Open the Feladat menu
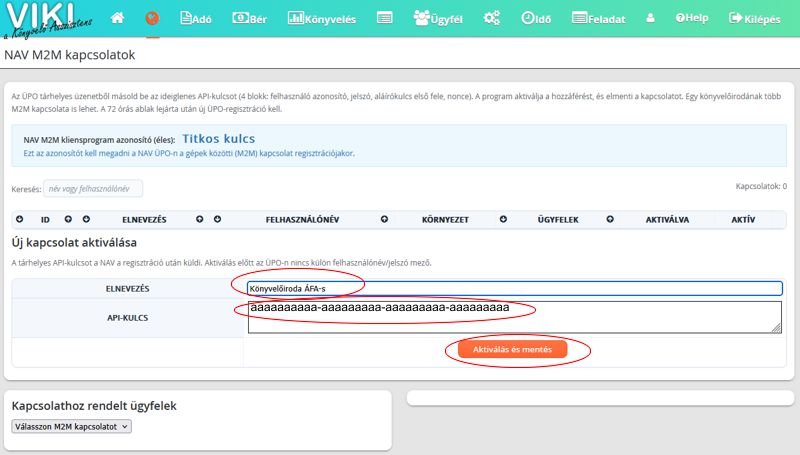800x455 pixels. [x=598, y=18]
